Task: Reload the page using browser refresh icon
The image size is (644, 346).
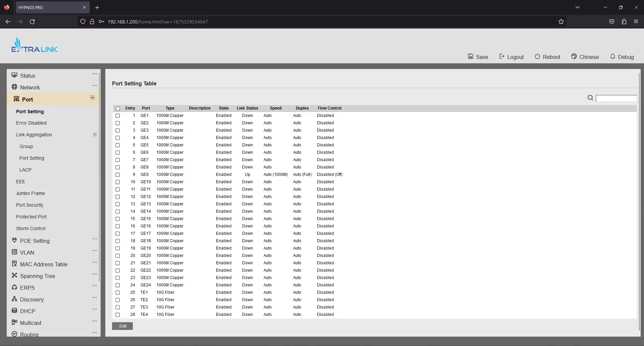Action: [32, 22]
